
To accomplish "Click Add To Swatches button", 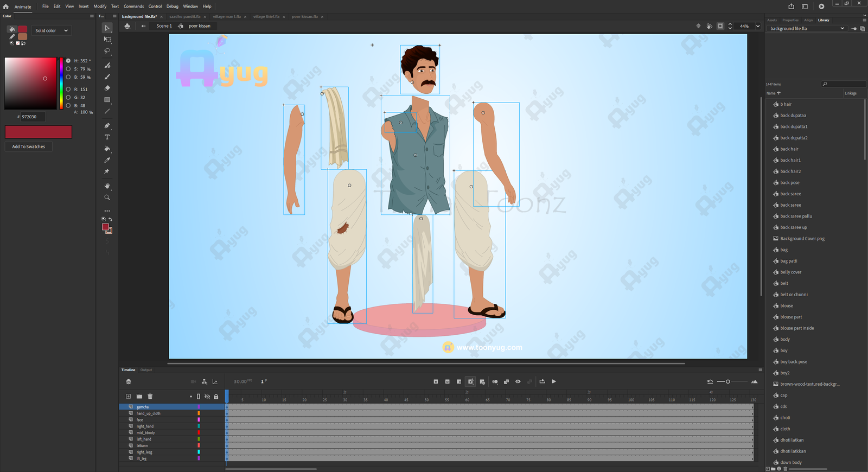I will point(29,146).
